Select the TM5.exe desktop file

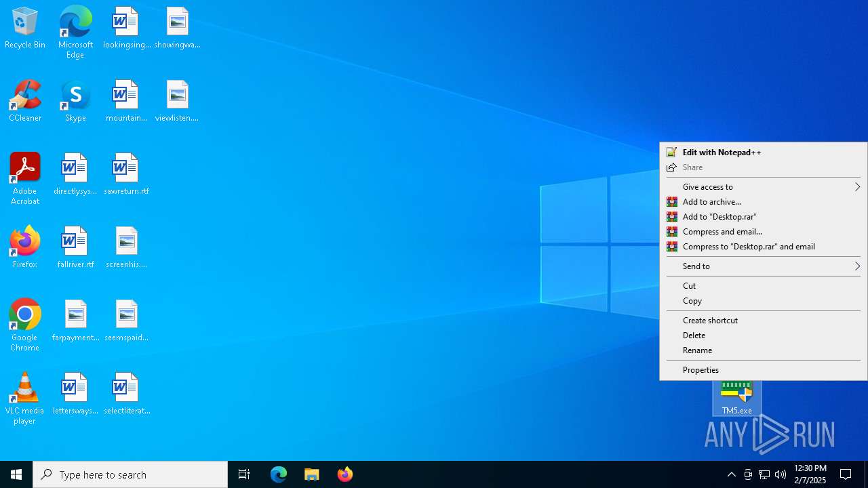pyautogui.click(x=737, y=399)
